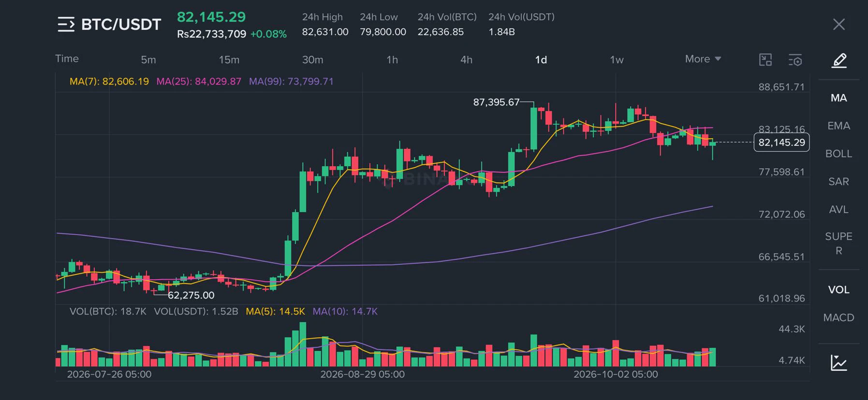Select the 15m timeframe
Viewport: 868px width, 400px height.
pos(229,60)
